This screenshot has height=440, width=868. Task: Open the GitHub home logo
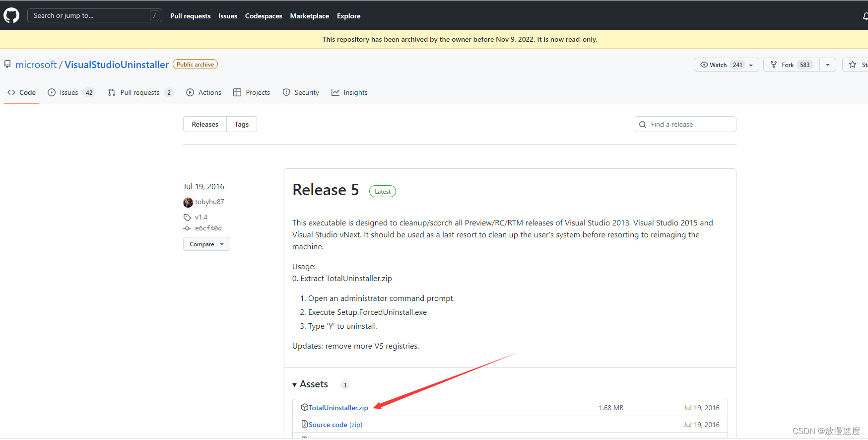point(11,15)
